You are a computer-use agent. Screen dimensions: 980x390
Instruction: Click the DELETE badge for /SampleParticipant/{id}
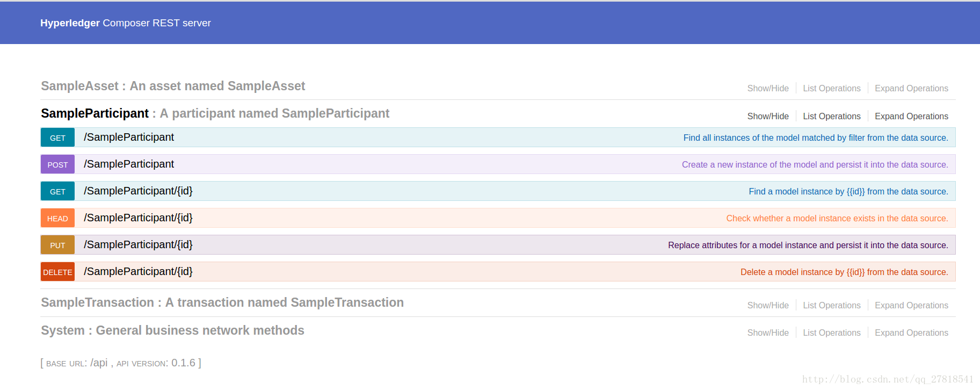pos(57,272)
